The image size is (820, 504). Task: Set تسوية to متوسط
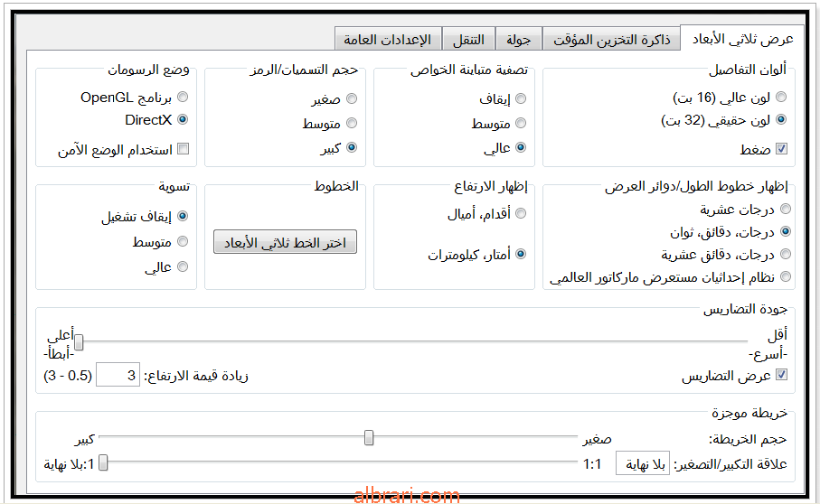click(x=183, y=242)
